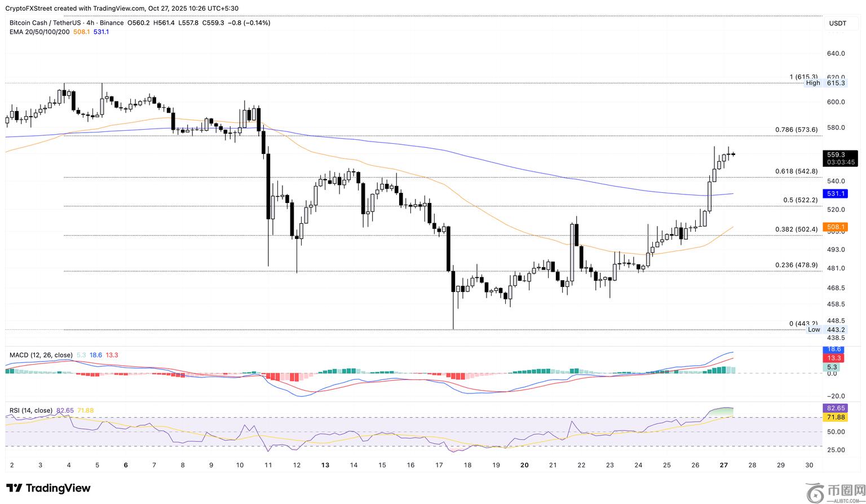The width and height of the screenshot is (866, 504).
Task: Click the yellow RSI 71.88 value tag
Action: pos(835,417)
